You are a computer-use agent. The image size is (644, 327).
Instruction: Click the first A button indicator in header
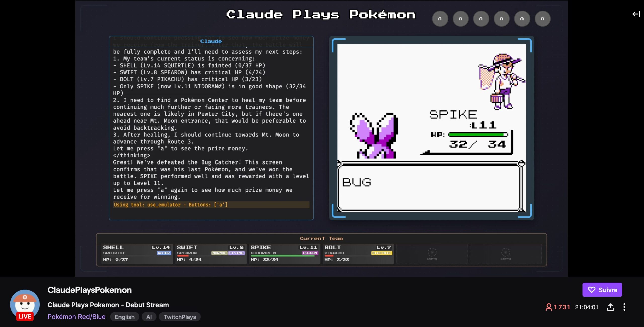click(440, 19)
